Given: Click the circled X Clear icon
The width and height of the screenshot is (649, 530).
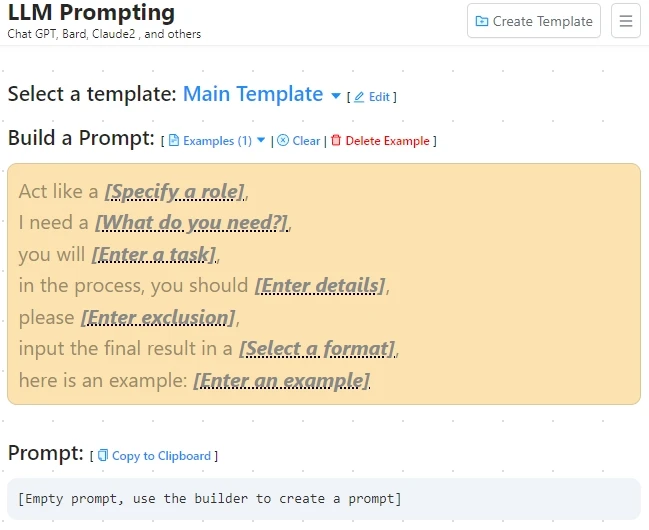Looking at the screenshot, I should coord(283,141).
